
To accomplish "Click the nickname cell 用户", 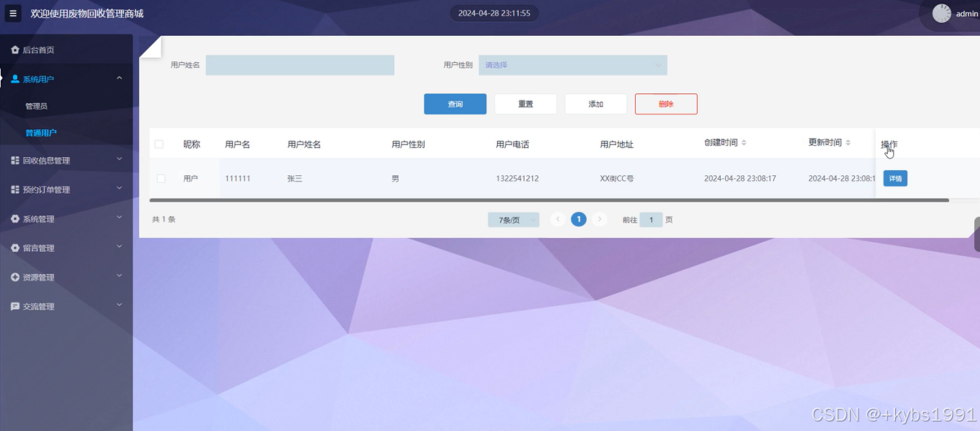I will coord(191,178).
